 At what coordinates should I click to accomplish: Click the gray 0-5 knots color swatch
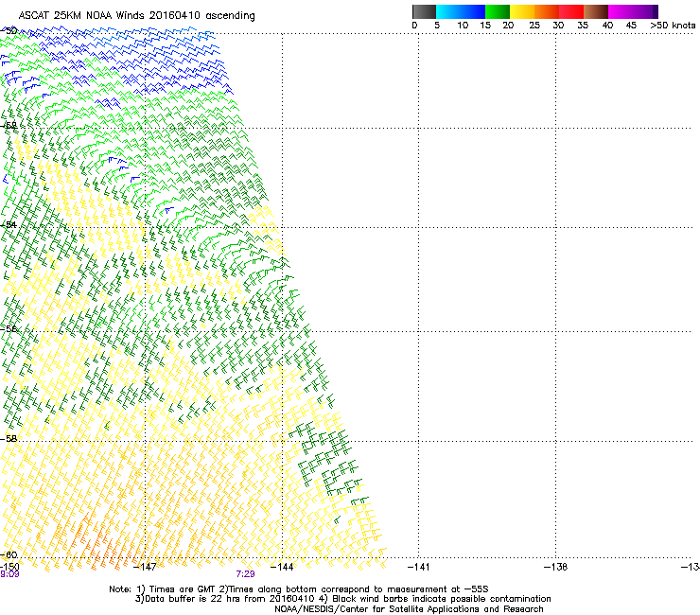tap(424, 11)
